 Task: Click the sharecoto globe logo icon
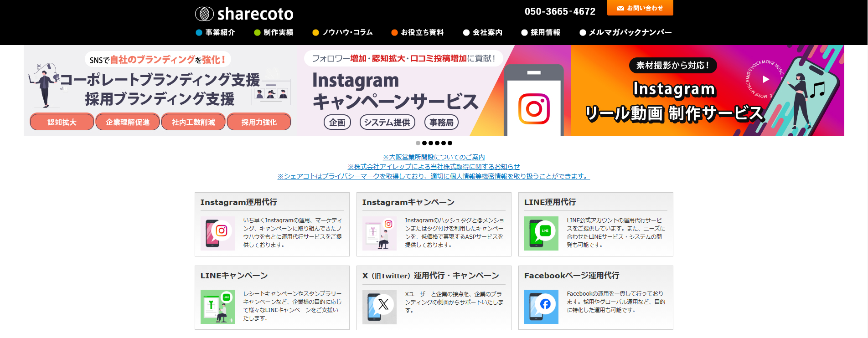204,14
